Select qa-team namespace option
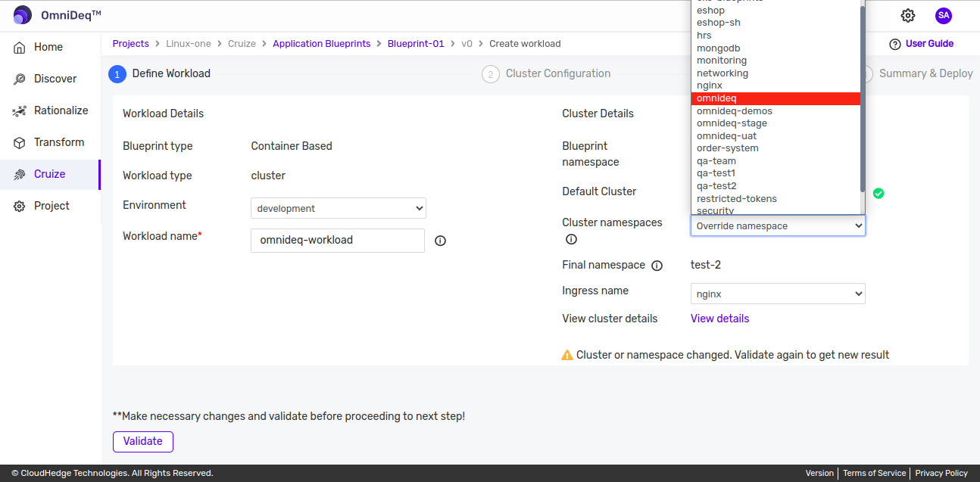 coord(776,161)
